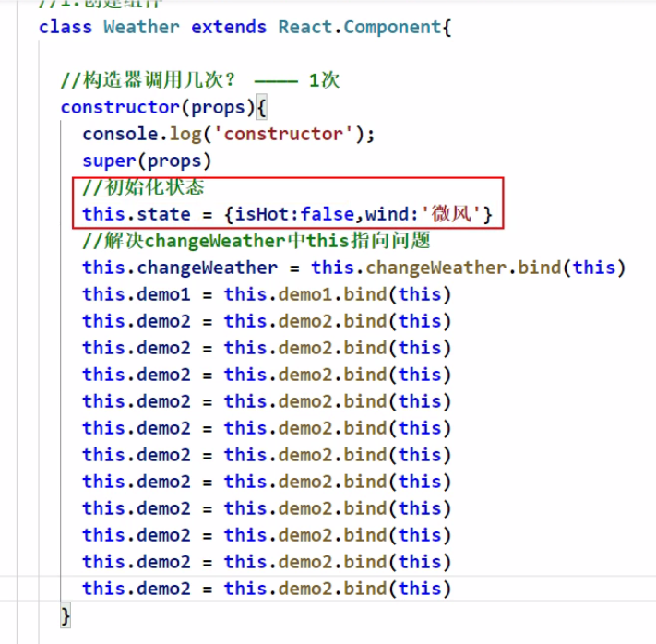Click 'props' inside the super call

pos(174,162)
